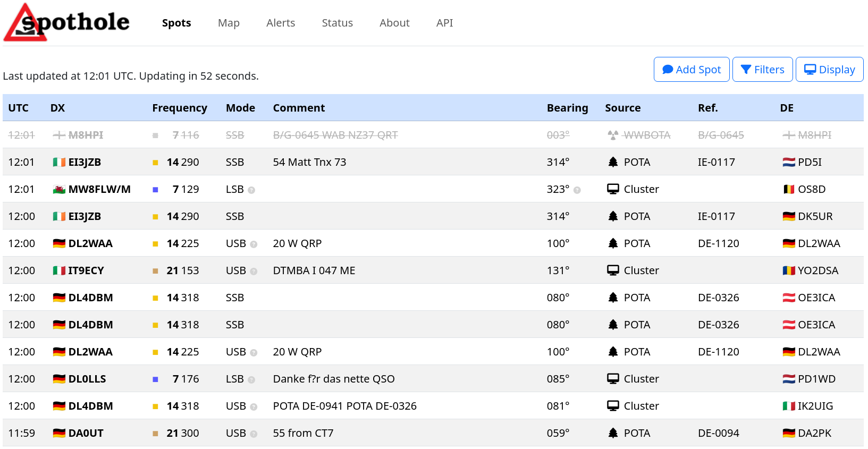Open the API documentation link
The height and width of the screenshot is (449, 868).
[x=445, y=23]
